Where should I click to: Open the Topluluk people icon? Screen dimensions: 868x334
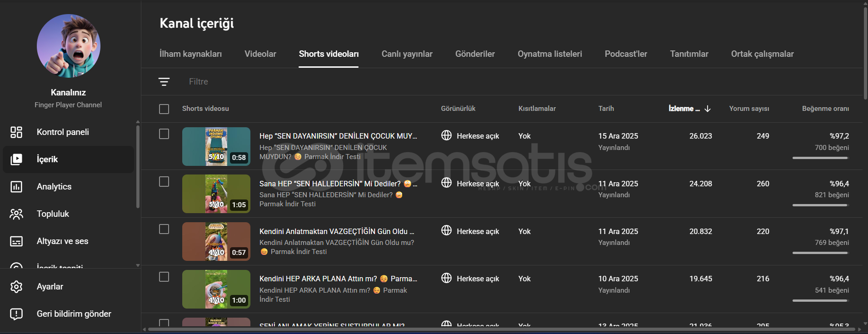[16, 214]
